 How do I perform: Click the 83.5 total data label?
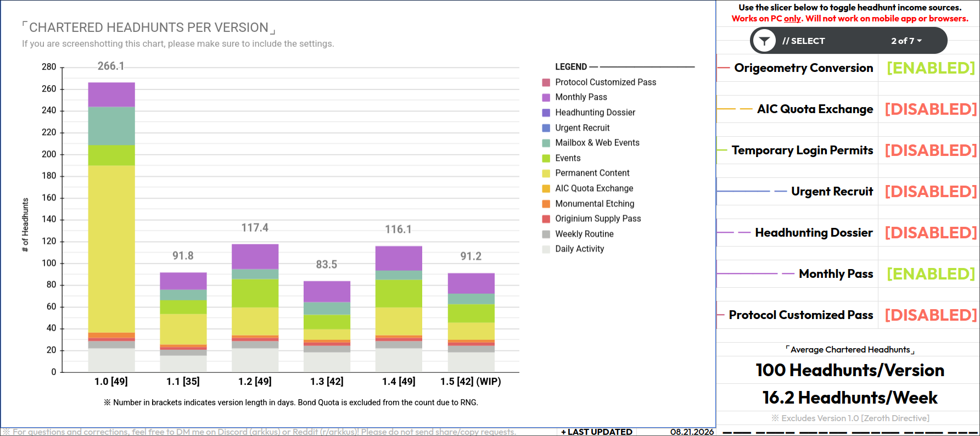(327, 265)
